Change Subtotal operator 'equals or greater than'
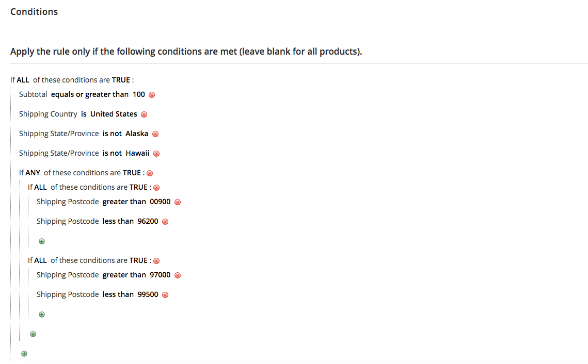The image size is (588, 364). (90, 94)
